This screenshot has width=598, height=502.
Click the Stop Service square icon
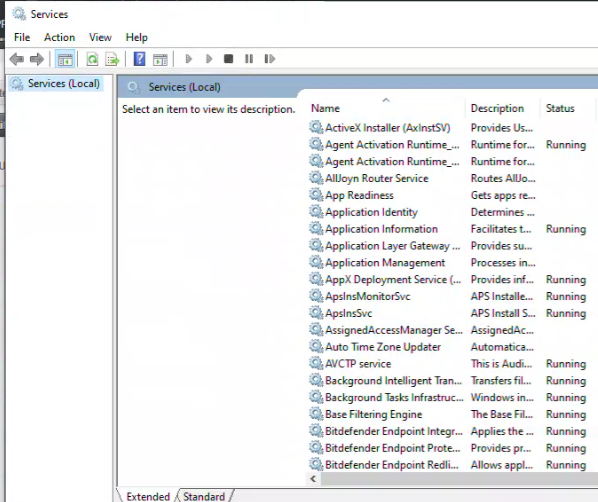pos(228,59)
